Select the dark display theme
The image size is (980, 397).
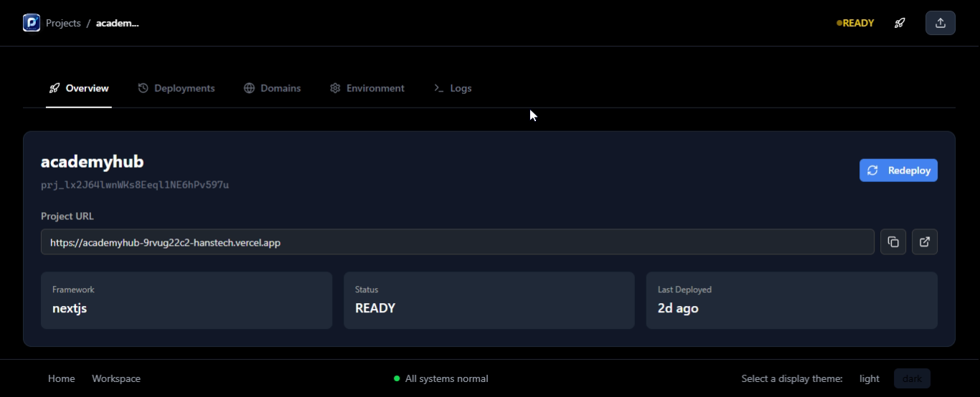tap(912, 378)
